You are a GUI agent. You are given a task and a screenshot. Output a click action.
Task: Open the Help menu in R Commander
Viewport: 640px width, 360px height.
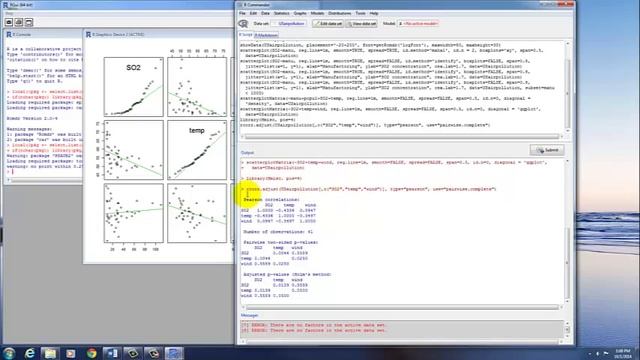[374, 13]
